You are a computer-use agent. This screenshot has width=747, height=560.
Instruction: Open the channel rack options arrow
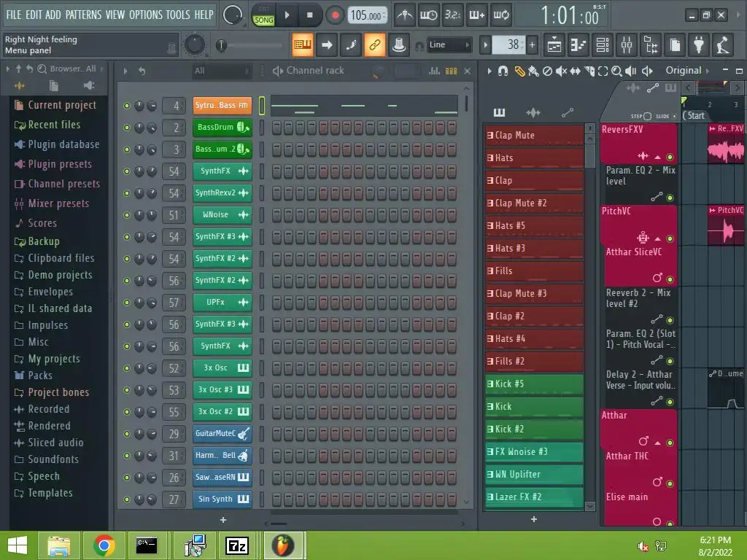tap(125, 71)
